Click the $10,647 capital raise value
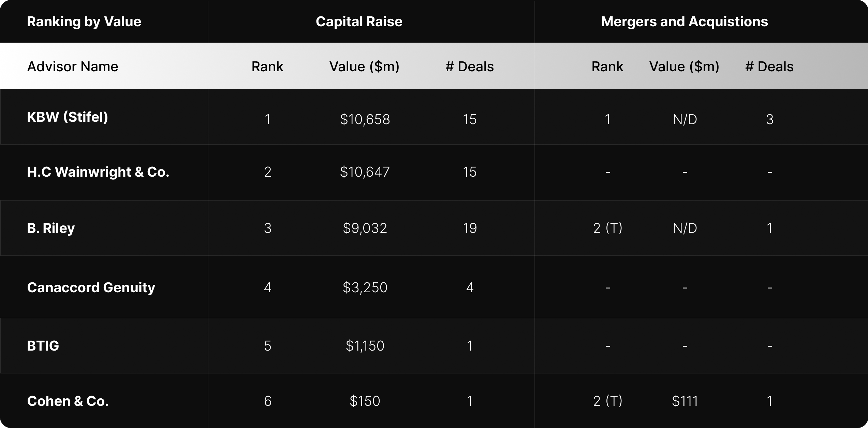Screen dimensions: 868x428 365,172
